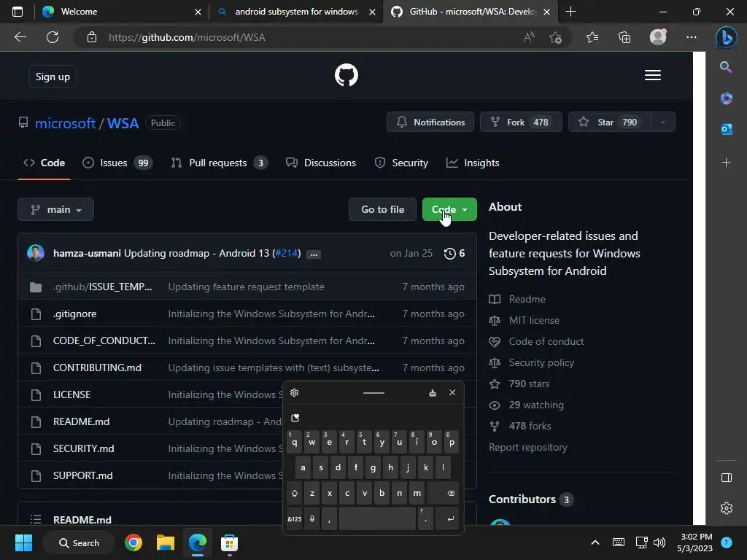Click the browser address bar URL
747x560 pixels.
[x=187, y=37]
